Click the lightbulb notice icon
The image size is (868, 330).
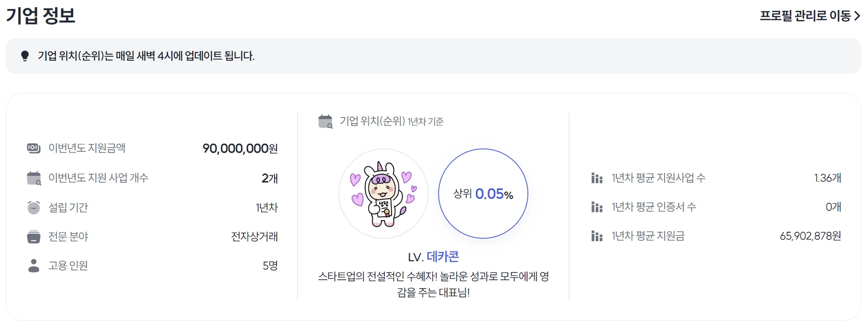point(25,55)
